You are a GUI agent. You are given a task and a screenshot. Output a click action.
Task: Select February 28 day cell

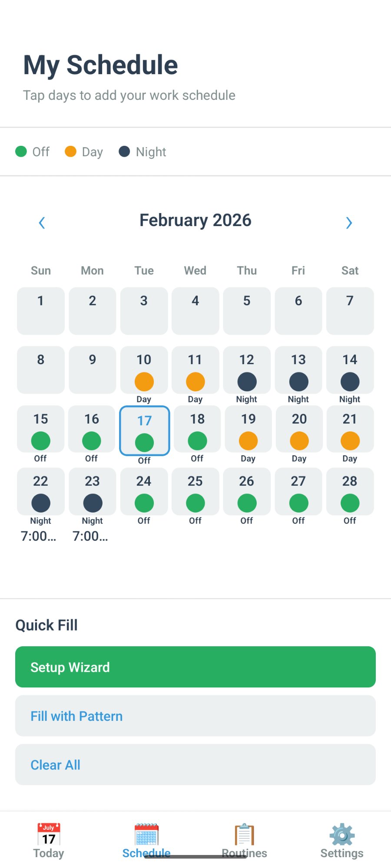point(350,492)
